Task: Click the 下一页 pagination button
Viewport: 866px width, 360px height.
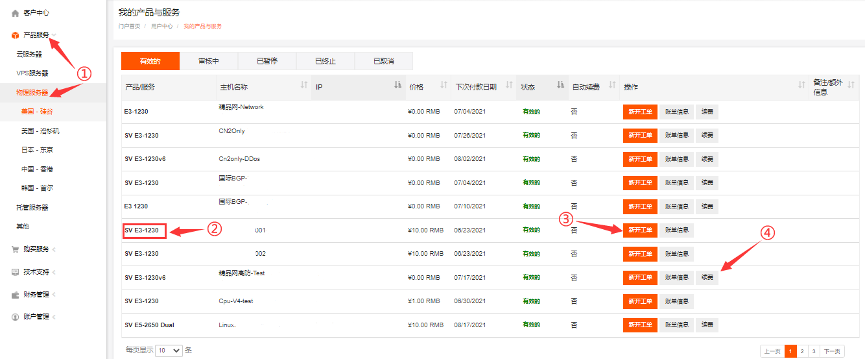Action: [832, 351]
